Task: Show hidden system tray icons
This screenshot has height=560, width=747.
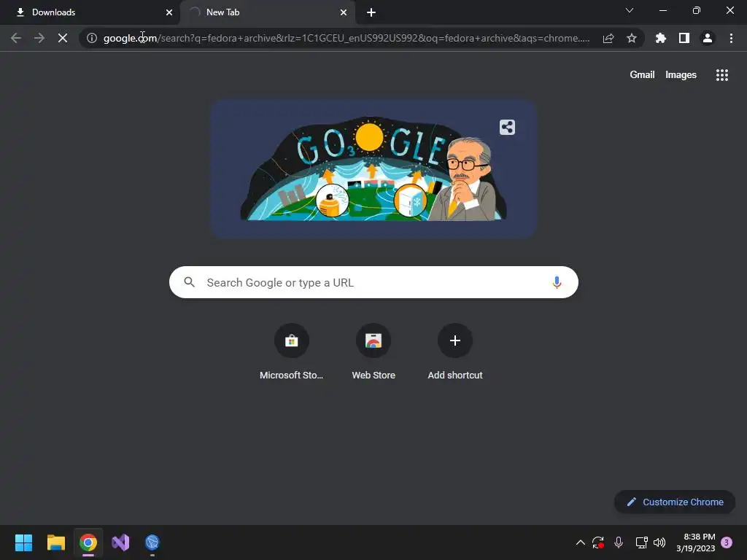Action: point(580,542)
